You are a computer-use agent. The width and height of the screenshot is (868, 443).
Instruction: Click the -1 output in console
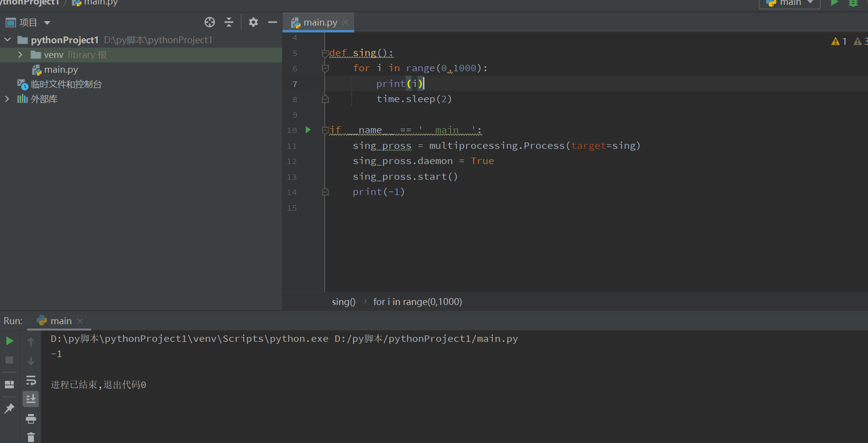56,354
